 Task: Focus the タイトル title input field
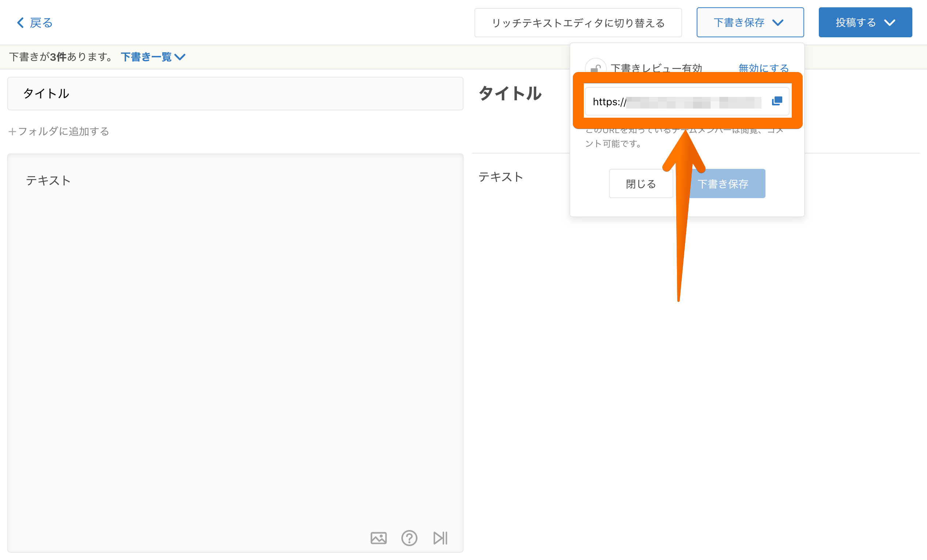point(235,94)
